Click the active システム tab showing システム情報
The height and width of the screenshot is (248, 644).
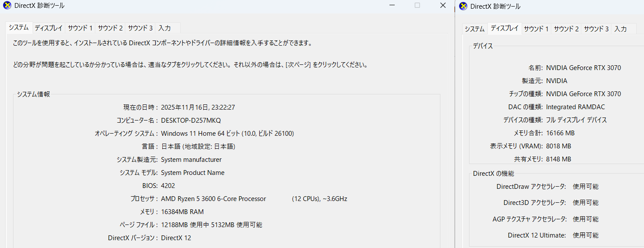click(19, 27)
